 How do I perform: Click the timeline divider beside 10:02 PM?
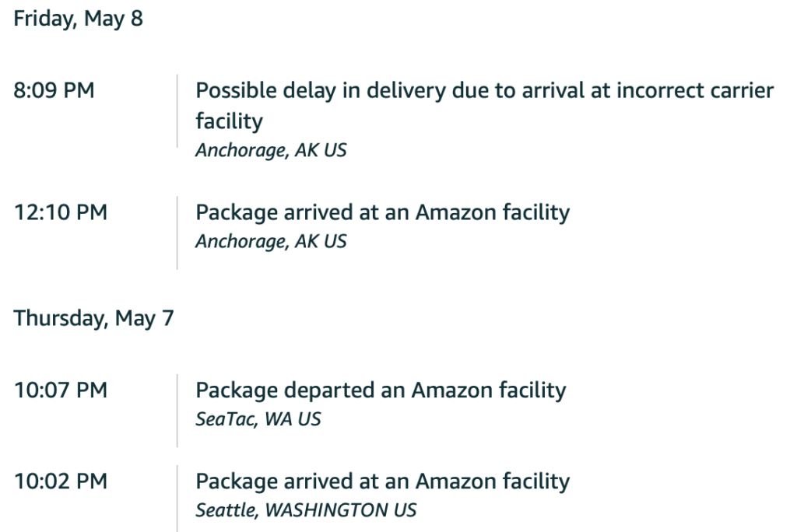pyautogui.click(x=177, y=499)
